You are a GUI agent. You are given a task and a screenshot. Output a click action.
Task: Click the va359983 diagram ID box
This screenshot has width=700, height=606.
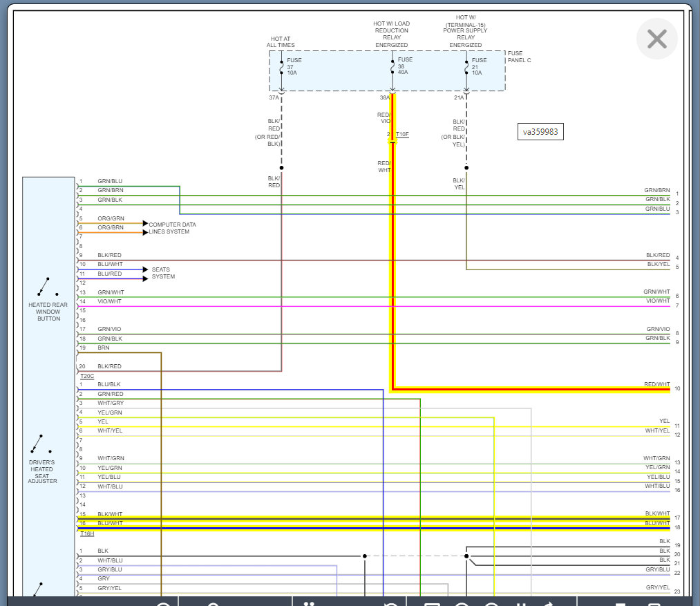point(540,132)
